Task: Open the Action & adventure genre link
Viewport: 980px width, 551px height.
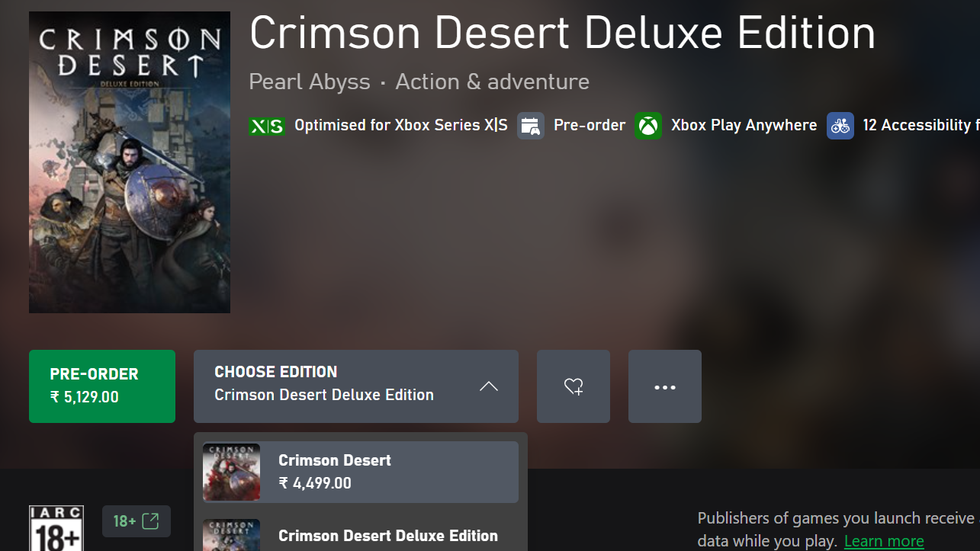Action: 493,82
